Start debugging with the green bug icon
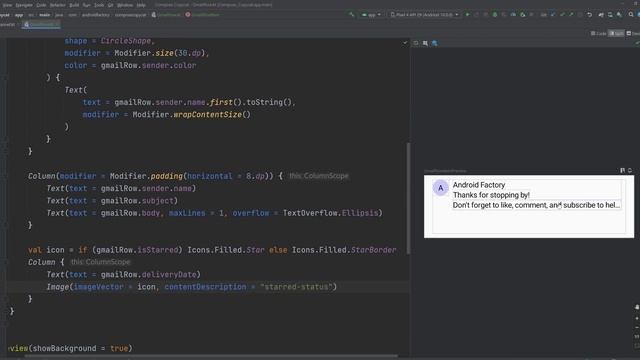 (495, 15)
